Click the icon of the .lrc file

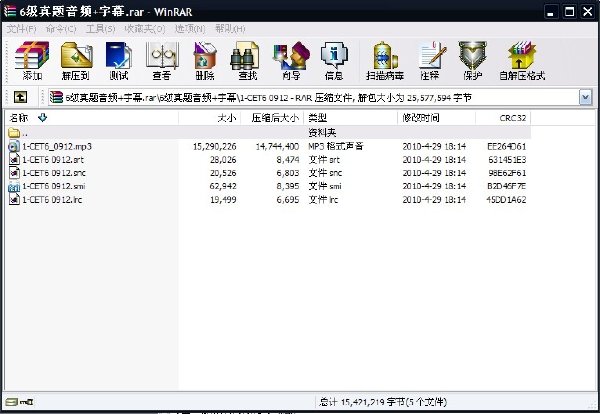[x=14, y=199]
